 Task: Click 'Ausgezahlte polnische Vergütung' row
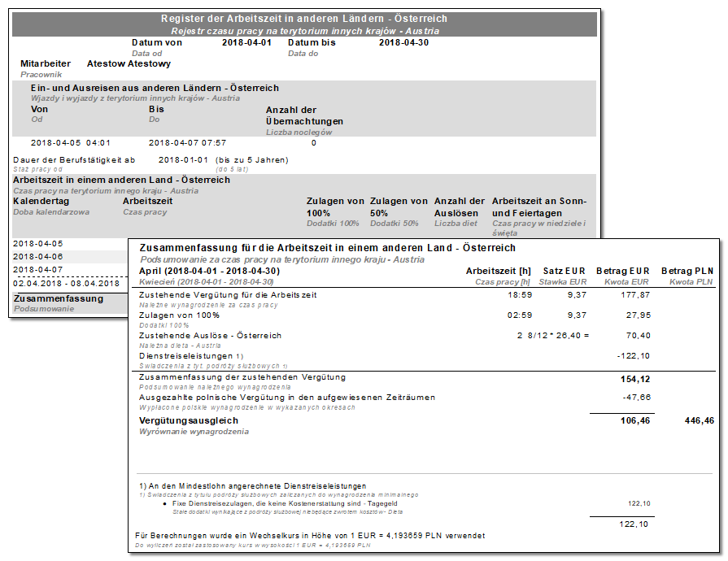point(287,398)
